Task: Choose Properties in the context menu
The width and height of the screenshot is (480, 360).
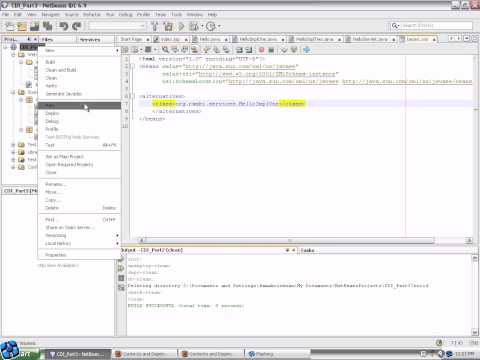Action: [79, 255]
